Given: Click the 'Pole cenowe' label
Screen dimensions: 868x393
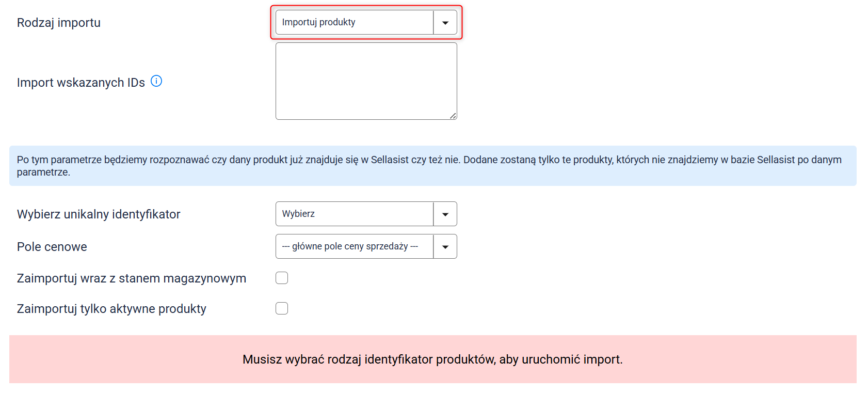Looking at the screenshot, I should pos(52,247).
